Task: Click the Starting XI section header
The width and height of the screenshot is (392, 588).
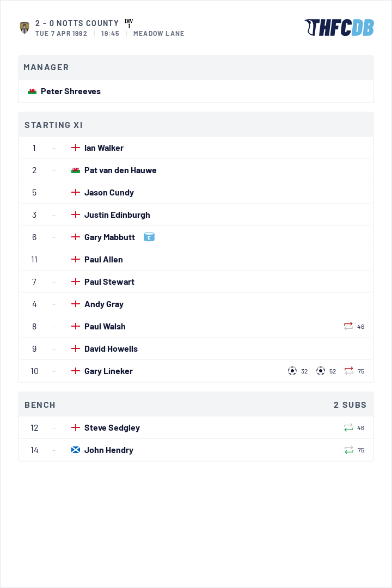Action: [196, 125]
